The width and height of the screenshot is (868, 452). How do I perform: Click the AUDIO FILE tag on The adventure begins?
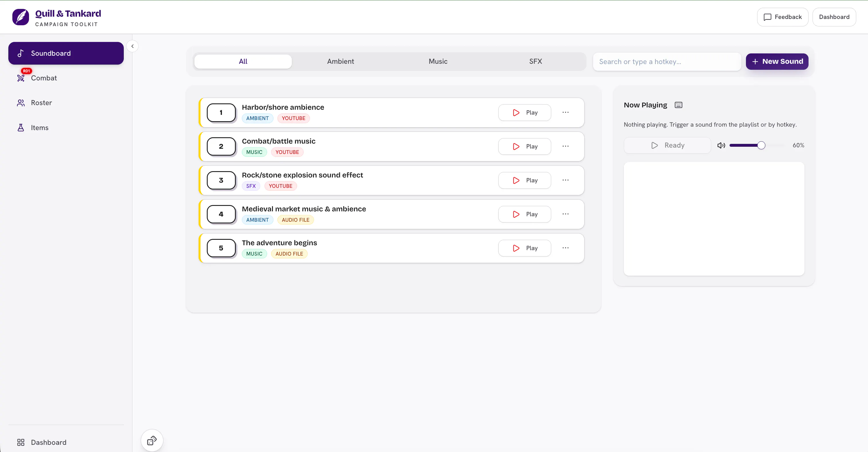[x=289, y=254]
